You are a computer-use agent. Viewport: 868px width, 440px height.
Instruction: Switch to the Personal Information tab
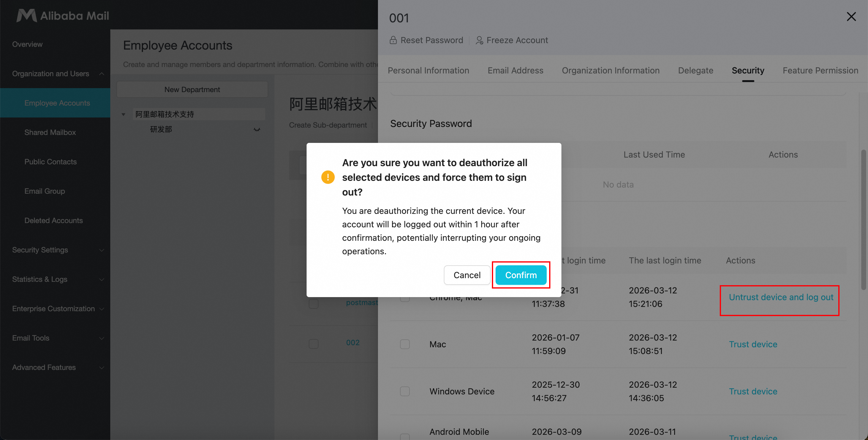tap(428, 70)
